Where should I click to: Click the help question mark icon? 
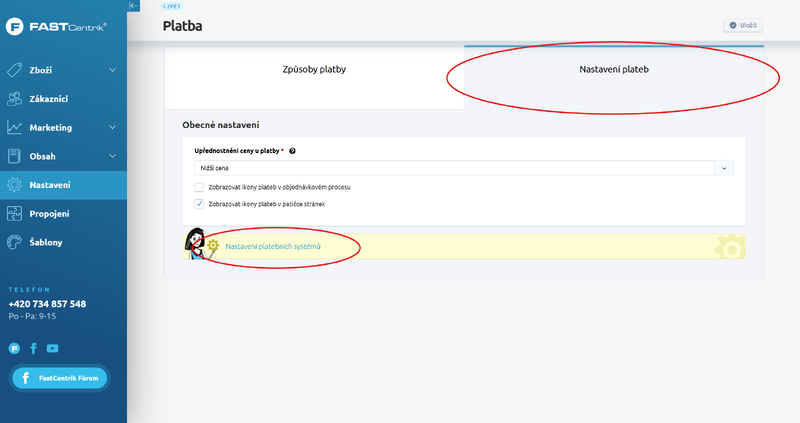point(292,151)
